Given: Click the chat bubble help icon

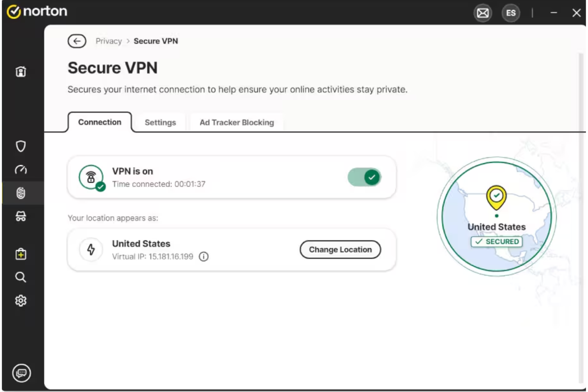Looking at the screenshot, I should pos(21,373).
